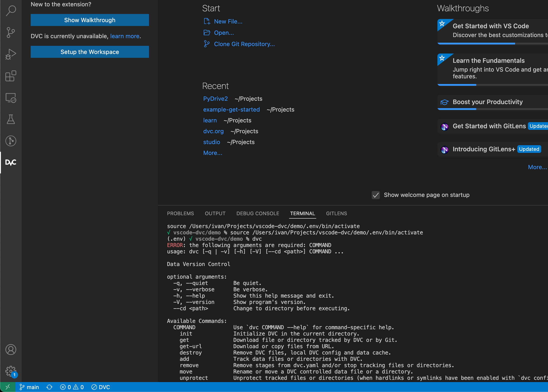
Task: Click the Show Walkthrough button
Action: (x=90, y=20)
